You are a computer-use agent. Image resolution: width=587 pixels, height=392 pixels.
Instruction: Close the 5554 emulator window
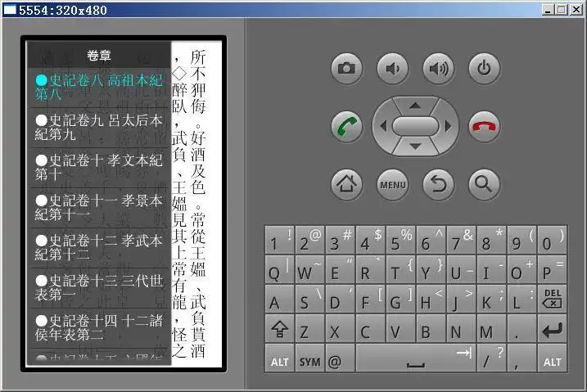pyautogui.click(x=576, y=10)
